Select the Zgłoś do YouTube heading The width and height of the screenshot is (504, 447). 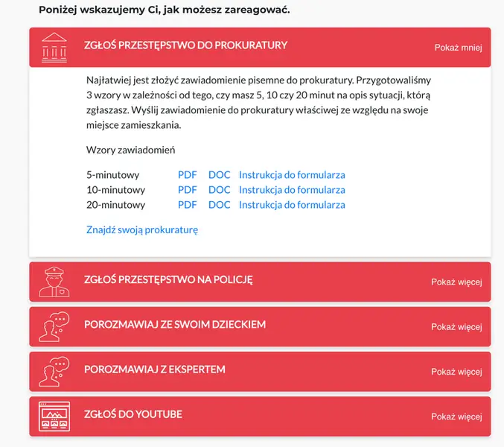[133, 414]
